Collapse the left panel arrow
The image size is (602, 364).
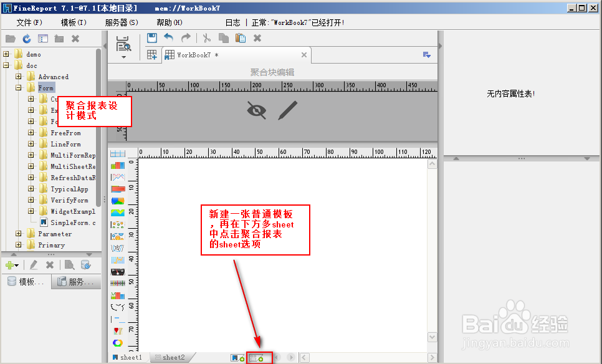tap(105, 46)
